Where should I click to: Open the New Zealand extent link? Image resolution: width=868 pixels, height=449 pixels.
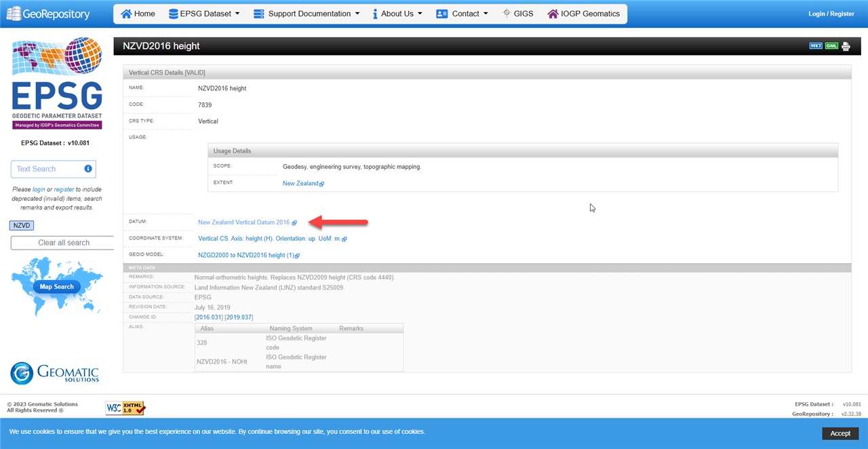click(x=300, y=183)
